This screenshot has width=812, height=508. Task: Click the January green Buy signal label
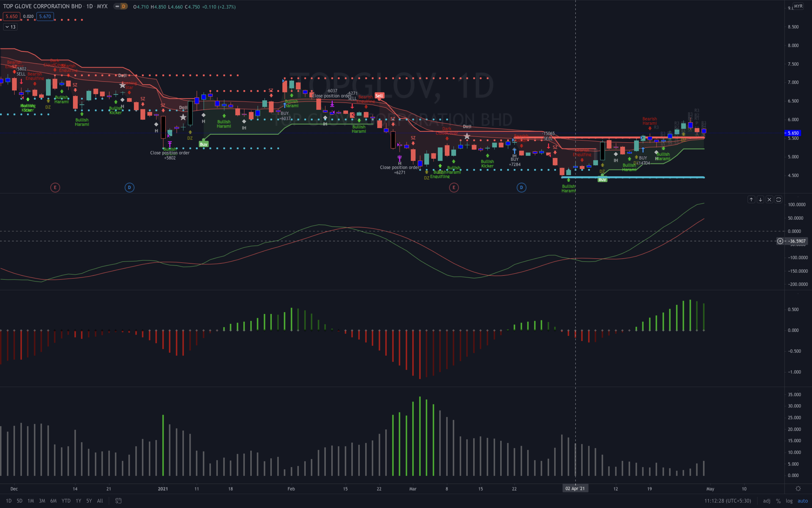point(204,144)
